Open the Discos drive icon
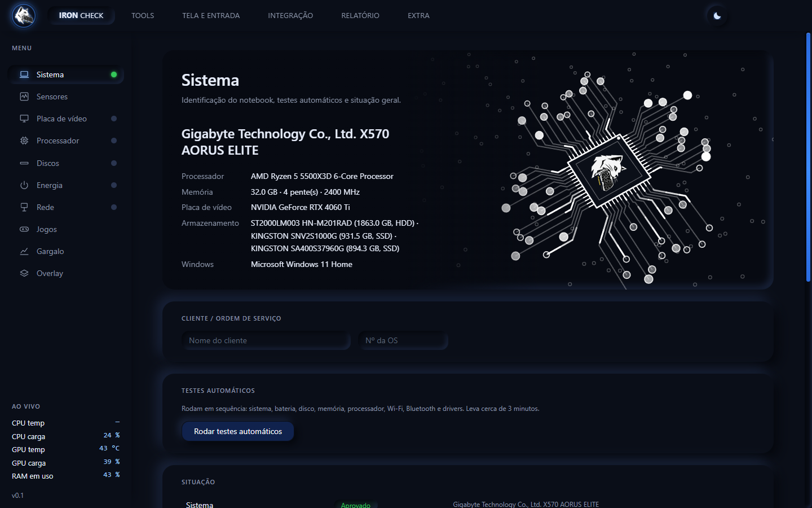Screen dimensions: 812x508 coord(24,163)
